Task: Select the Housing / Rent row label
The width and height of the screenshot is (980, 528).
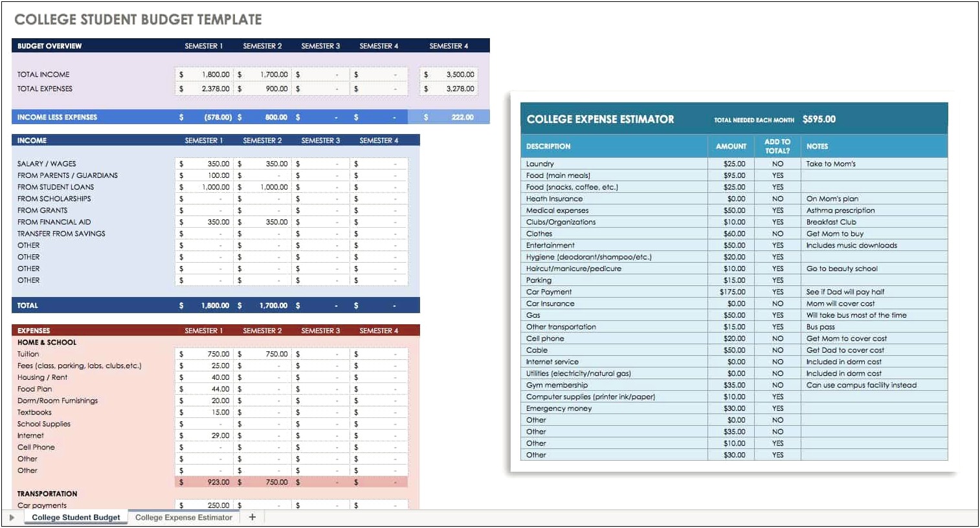Action: pyautogui.click(x=42, y=377)
